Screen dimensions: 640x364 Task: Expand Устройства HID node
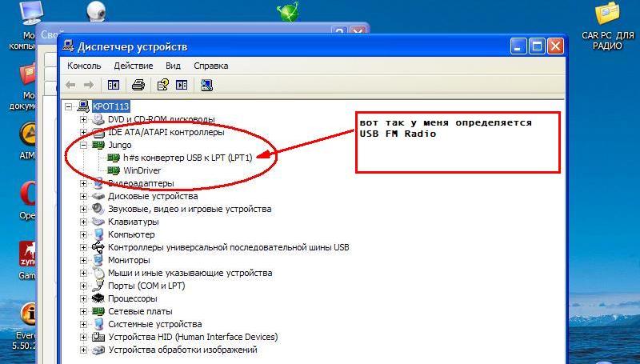tap(84, 337)
